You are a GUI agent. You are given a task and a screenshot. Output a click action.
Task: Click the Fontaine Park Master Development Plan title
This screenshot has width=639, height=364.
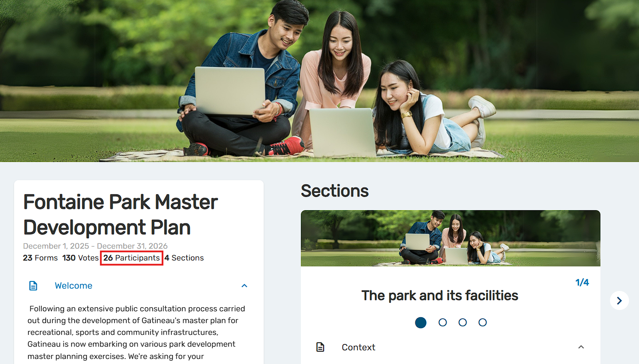coord(121,215)
